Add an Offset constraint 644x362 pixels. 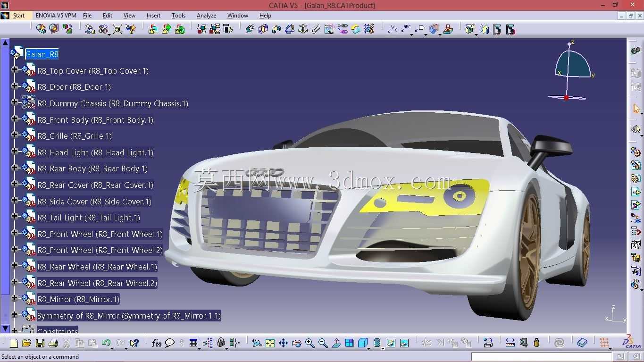click(x=276, y=29)
